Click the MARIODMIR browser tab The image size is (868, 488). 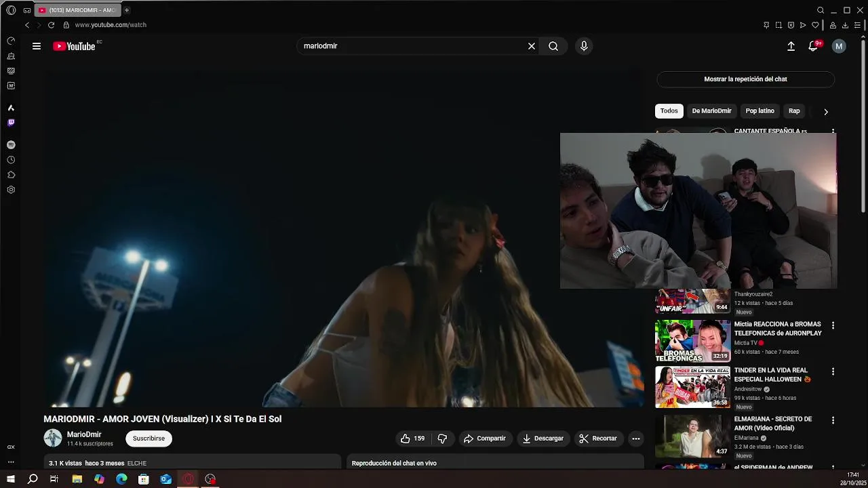(77, 10)
